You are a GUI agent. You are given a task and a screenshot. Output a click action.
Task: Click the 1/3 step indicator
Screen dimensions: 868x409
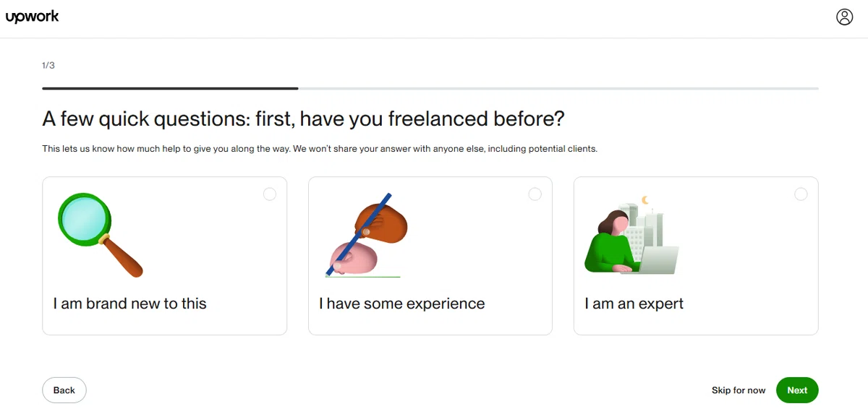click(48, 65)
